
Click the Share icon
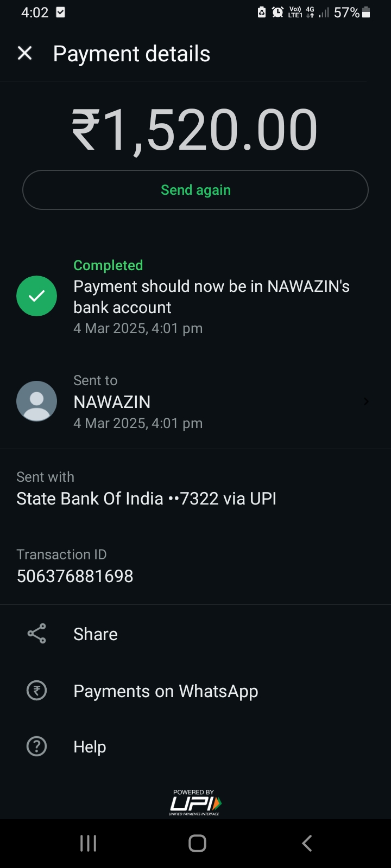tap(36, 634)
